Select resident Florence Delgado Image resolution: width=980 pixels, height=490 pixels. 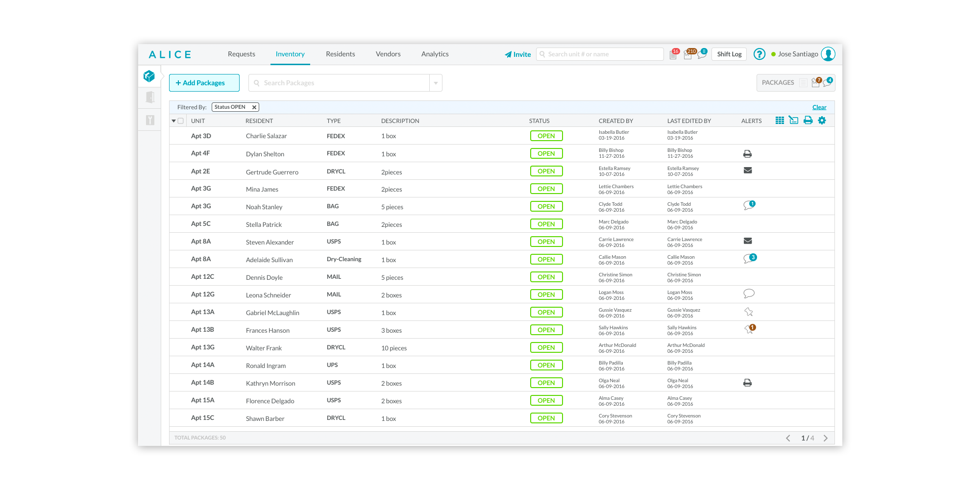pyautogui.click(x=270, y=401)
